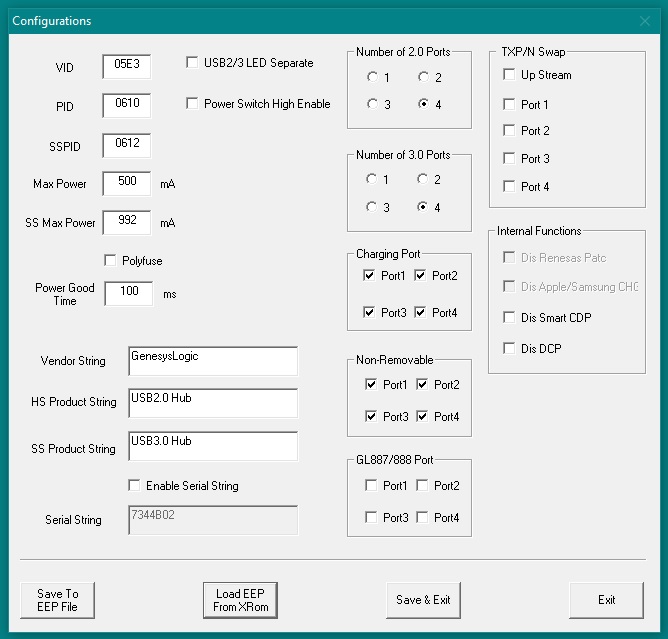Enable USB2/3 LED Separate checkbox
668x639 pixels.
pos(193,63)
